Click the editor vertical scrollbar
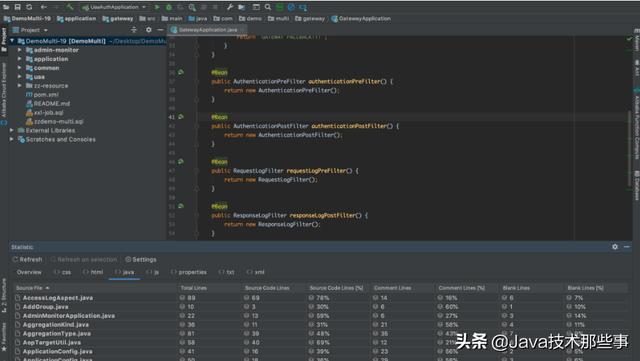The height and width of the screenshot is (361, 640). 629,149
